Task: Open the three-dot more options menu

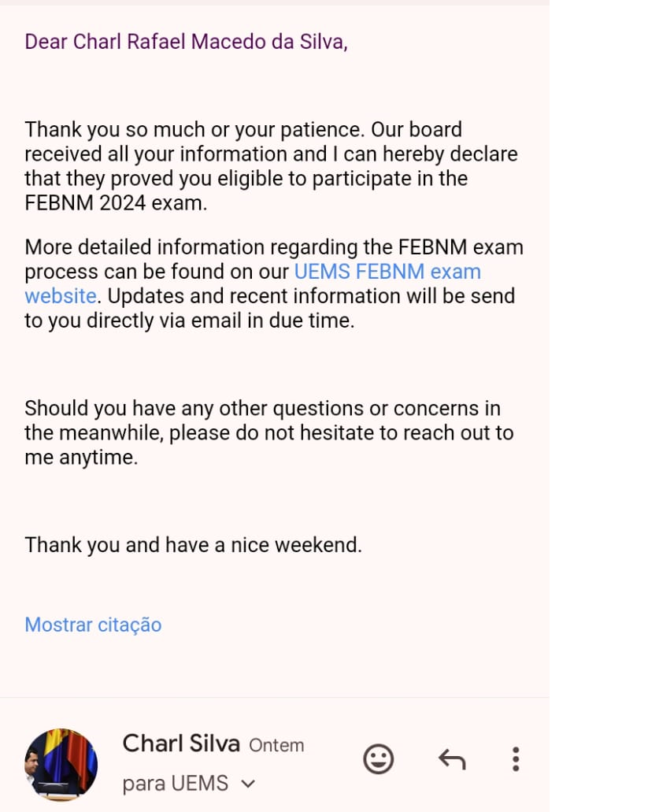Action: 515,759
